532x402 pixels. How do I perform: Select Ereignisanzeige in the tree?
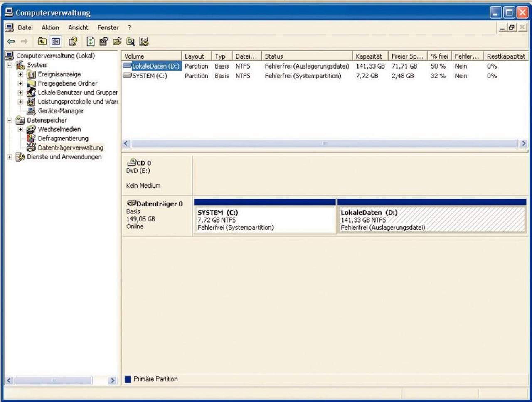(59, 74)
